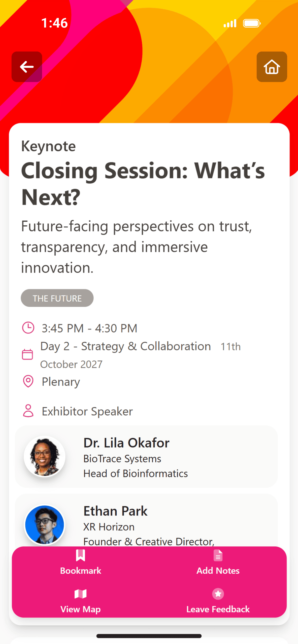Screen dimensions: 298x644
Task: Tap the Plenary location text
Action: pyautogui.click(x=61, y=382)
